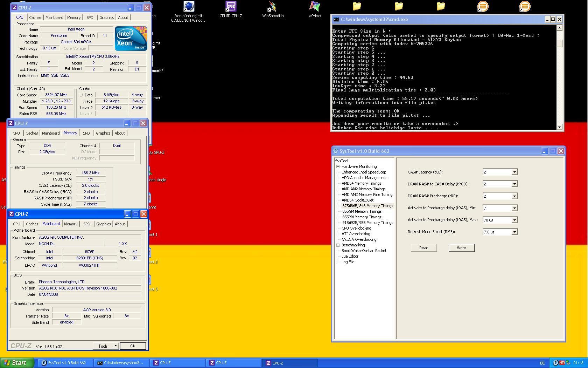588x368 pixels.
Task: Select AMD64 Memory Timings tree item
Action: pos(361,183)
